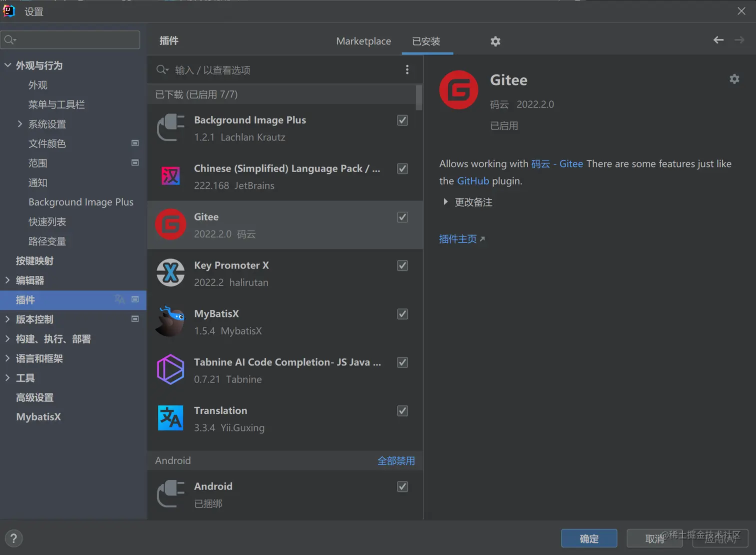Click the large Gitee logo in details pane
Viewport: 756px width, 555px height.
point(458,90)
